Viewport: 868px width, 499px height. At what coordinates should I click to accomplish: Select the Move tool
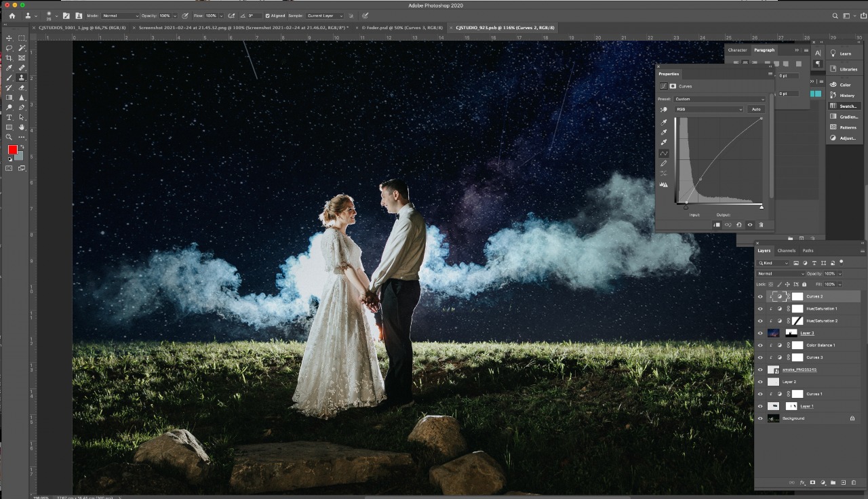pyautogui.click(x=9, y=38)
